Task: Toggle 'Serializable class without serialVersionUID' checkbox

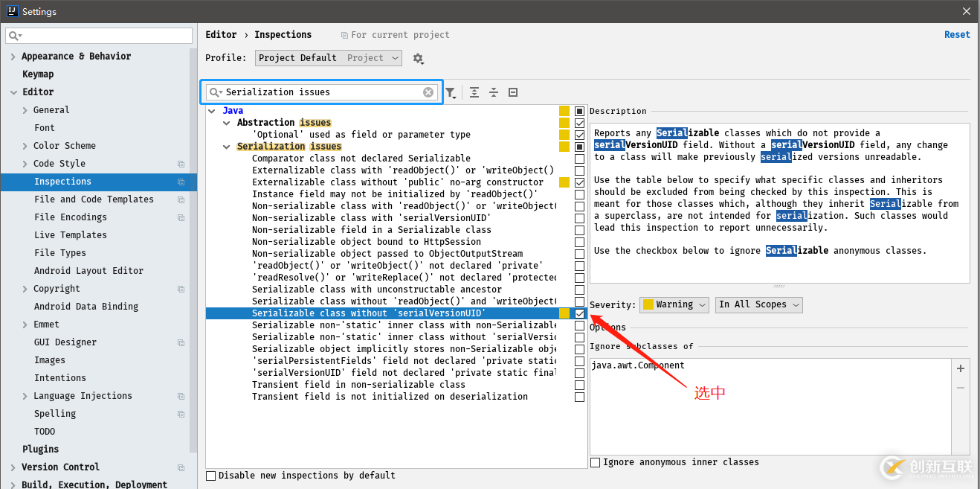Action: 579,313
